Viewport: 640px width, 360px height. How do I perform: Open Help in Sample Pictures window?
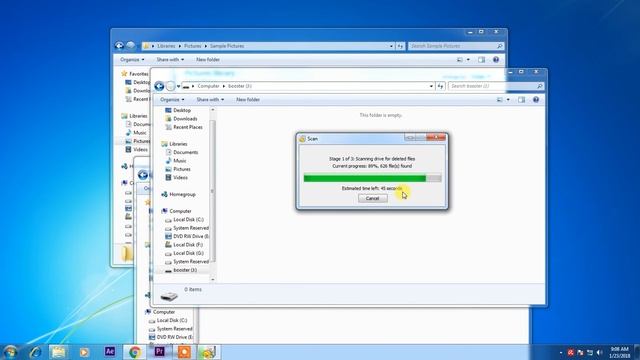496,60
